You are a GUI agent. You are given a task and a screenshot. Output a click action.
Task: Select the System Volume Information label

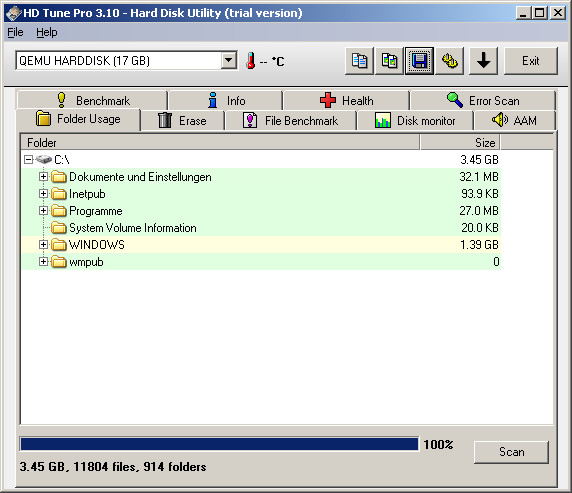(133, 228)
